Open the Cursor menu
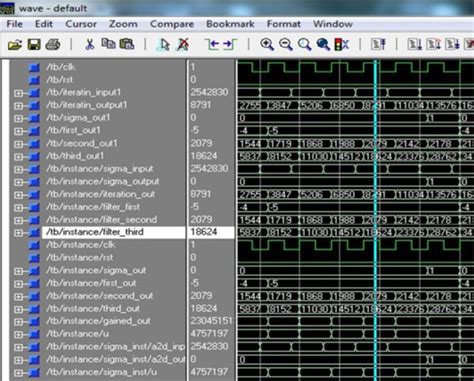The image size is (474, 381). [x=81, y=24]
